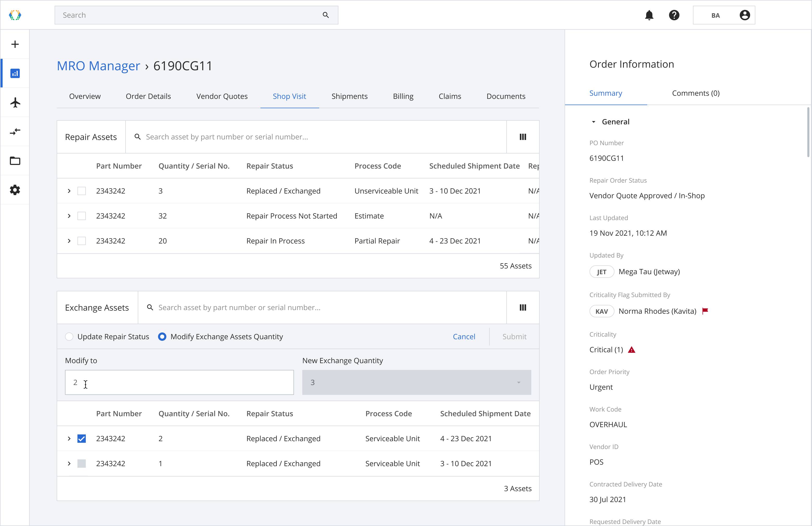Open the airplane icon in sidebar
This screenshot has width=812, height=526.
15,102
